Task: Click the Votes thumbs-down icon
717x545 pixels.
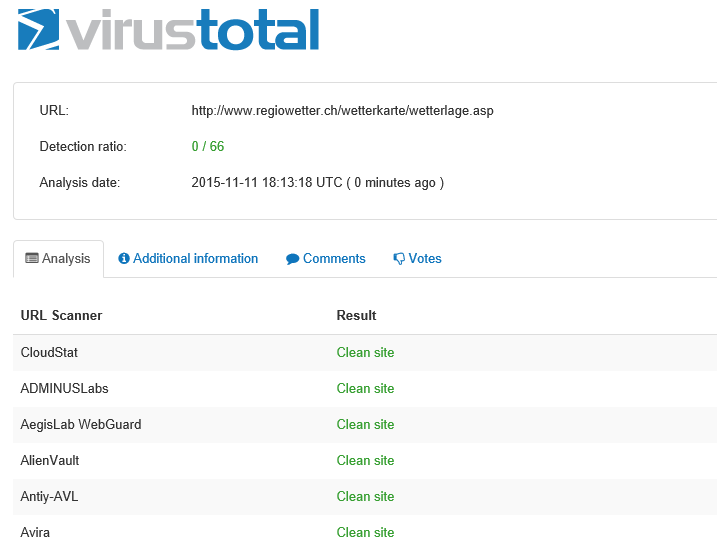Action: 399,259
